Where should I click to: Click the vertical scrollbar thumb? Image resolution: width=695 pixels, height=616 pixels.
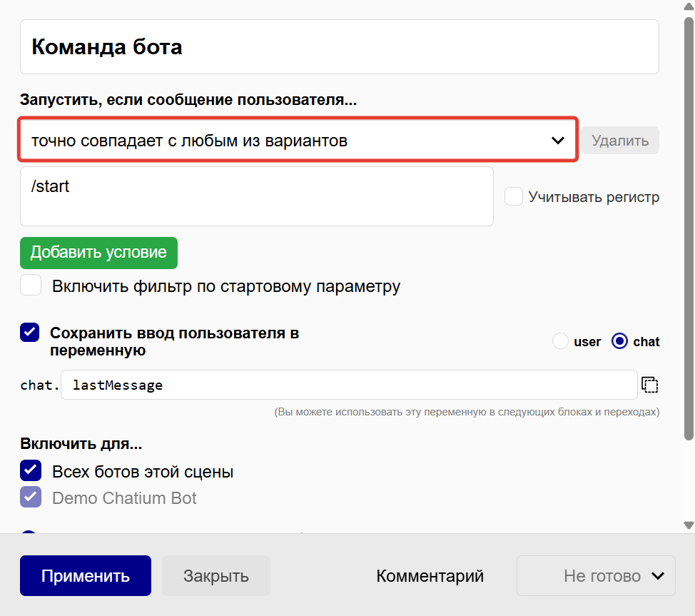point(689,228)
